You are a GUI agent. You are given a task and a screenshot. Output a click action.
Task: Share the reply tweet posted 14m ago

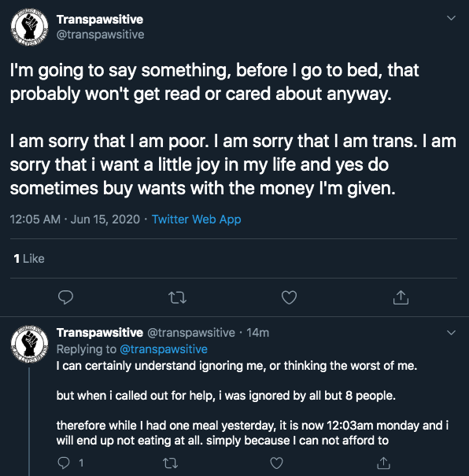coord(383,463)
